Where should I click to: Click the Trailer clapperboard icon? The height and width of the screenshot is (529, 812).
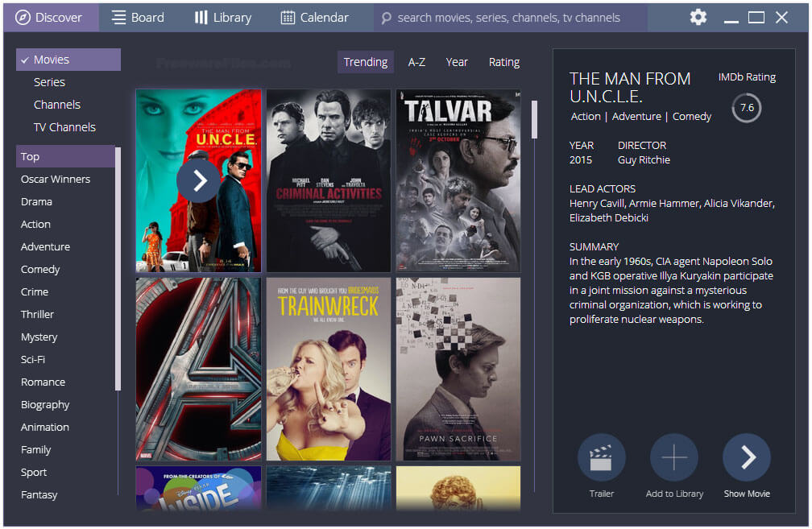tap(601, 457)
